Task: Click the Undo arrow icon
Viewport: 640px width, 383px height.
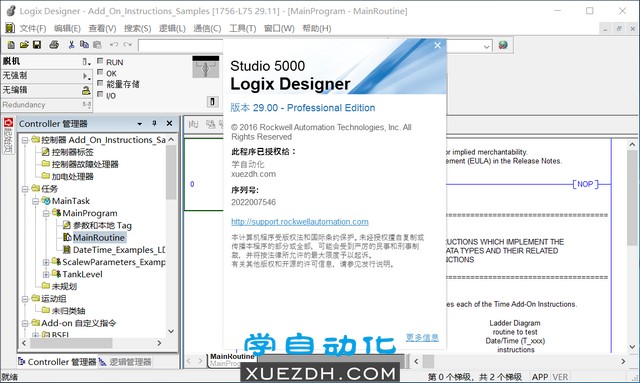Action: [x=114, y=45]
